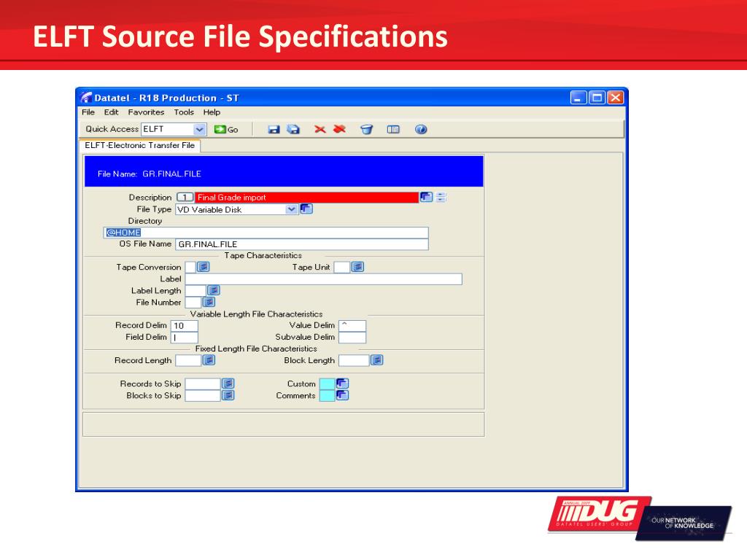Click the Label Length input box
The width and height of the screenshot is (747, 560).
(196, 290)
